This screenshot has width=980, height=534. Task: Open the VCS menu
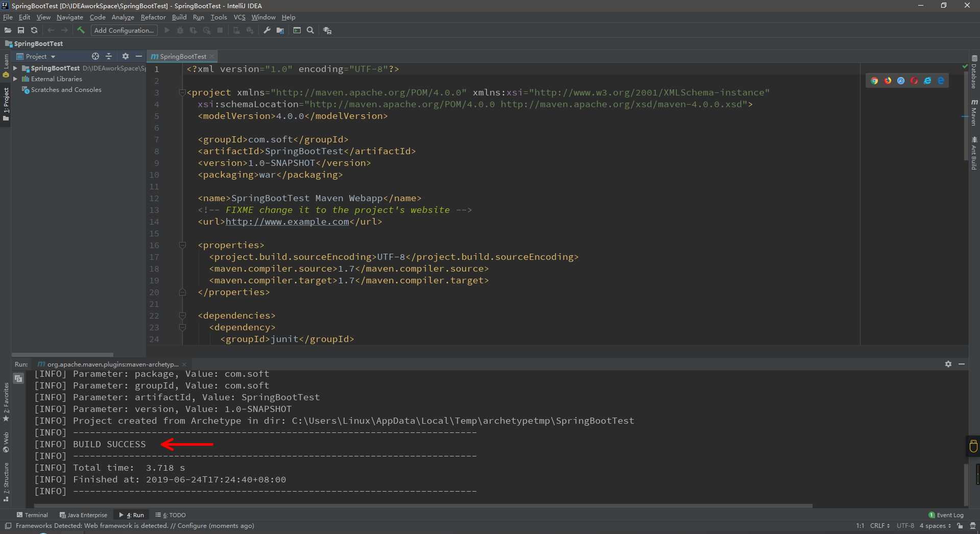(x=239, y=17)
